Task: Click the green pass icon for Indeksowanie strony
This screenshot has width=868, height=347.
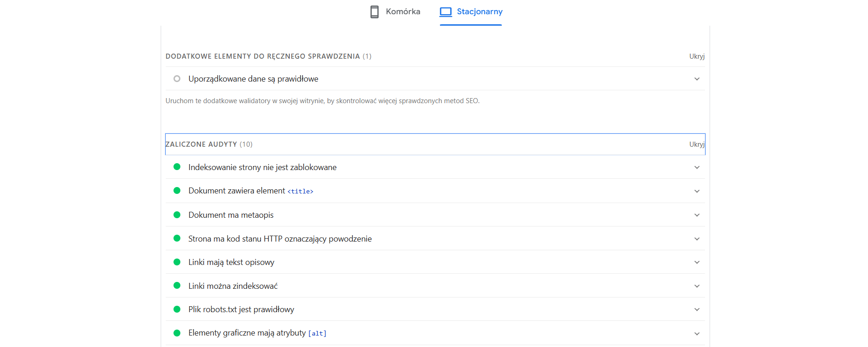Action: (177, 167)
